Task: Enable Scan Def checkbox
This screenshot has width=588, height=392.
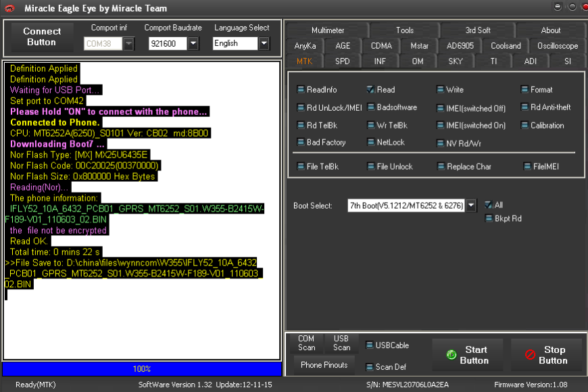Action: click(370, 367)
